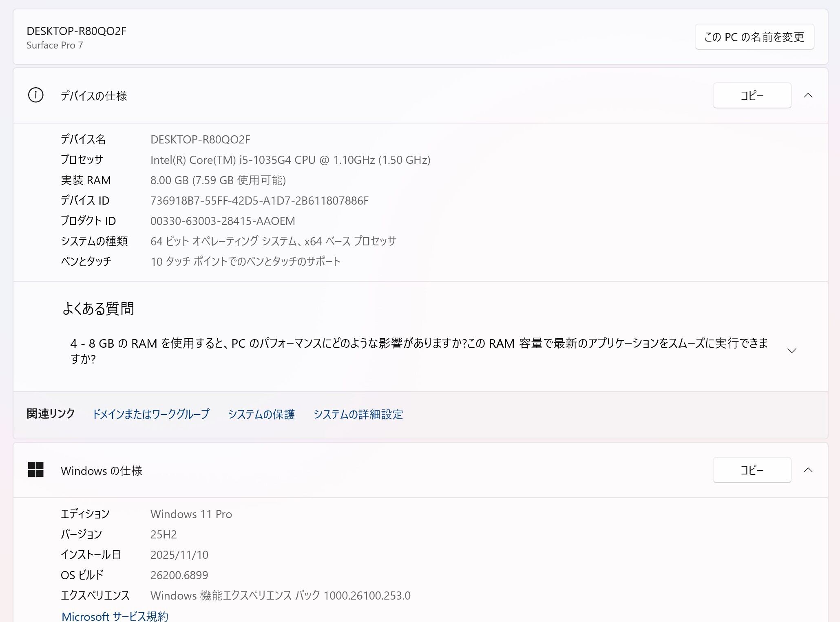Collapse the デバイスの仕様 section chevron

(x=808, y=95)
